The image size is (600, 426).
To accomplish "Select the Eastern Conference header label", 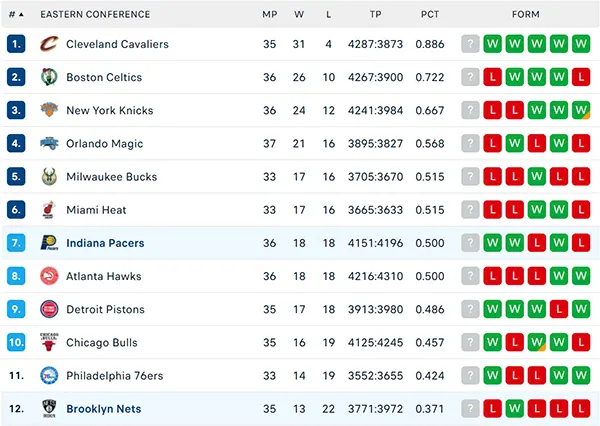I will tap(95, 15).
